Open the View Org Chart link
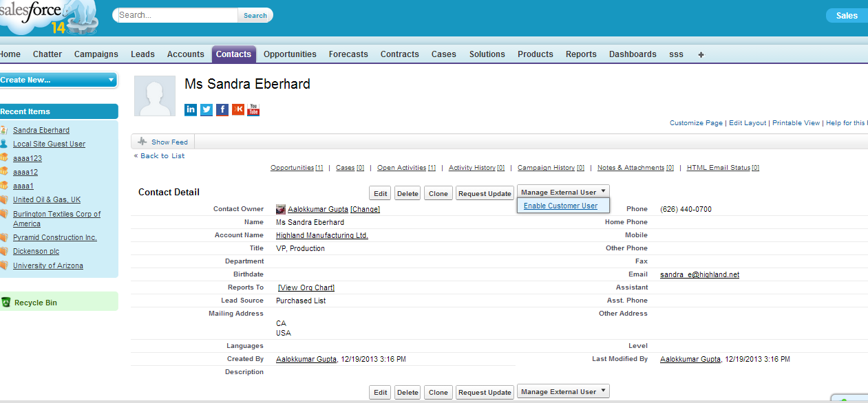This screenshot has height=403, width=868. (306, 287)
